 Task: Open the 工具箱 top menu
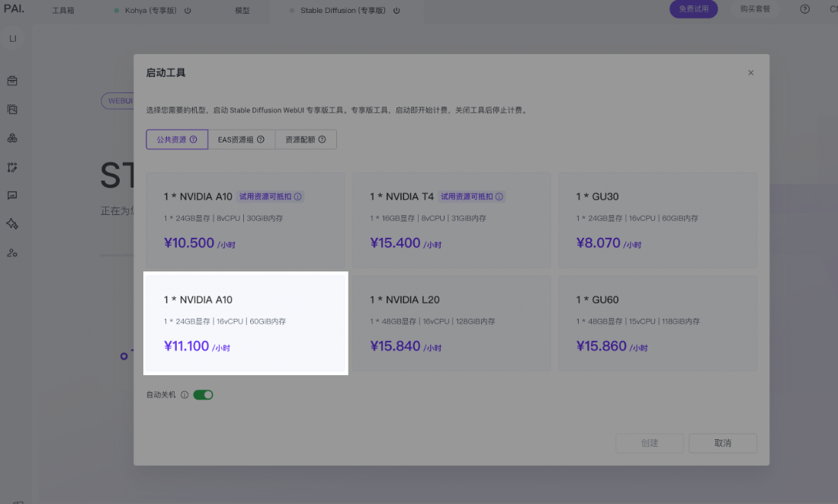point(63,10)
